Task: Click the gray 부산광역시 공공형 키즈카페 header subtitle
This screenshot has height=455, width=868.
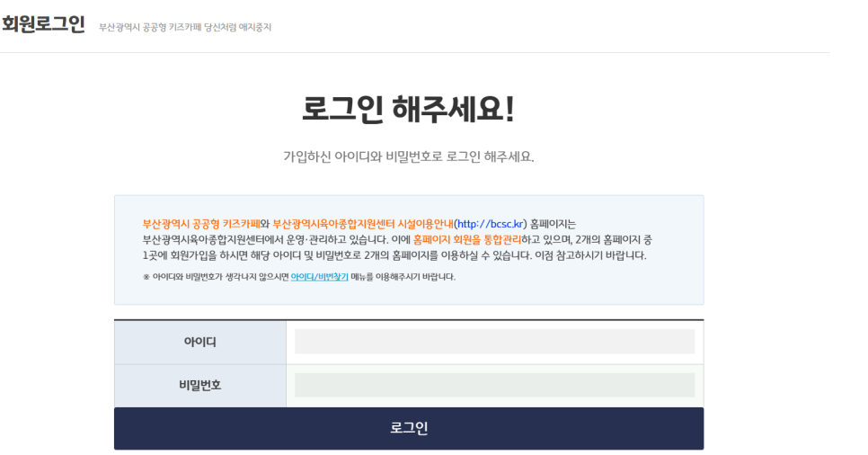Action: 185,27
